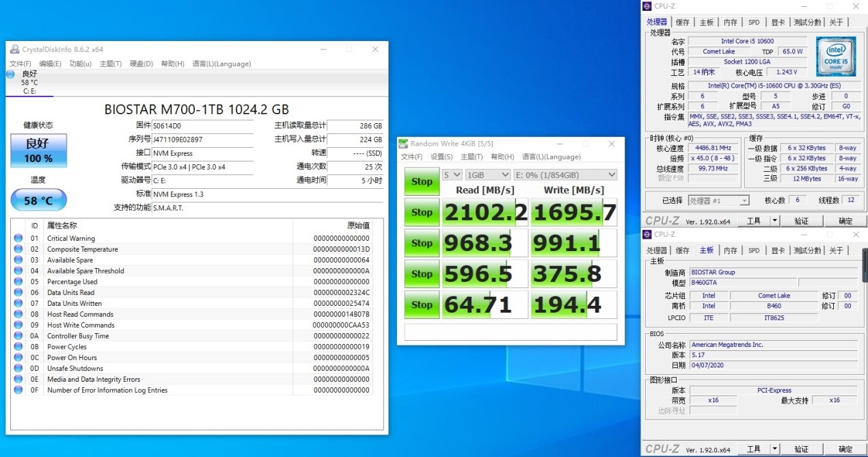Click the blue circle beside Power On Hours
Viewport: 868px width, 457px height.
pos(18,358)
